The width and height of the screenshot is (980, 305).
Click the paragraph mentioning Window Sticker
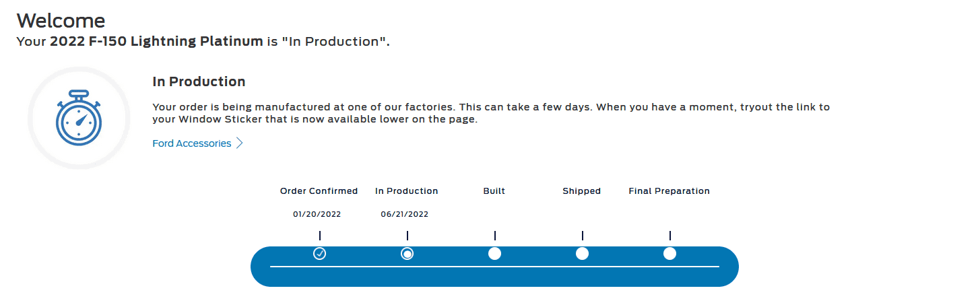491,114
